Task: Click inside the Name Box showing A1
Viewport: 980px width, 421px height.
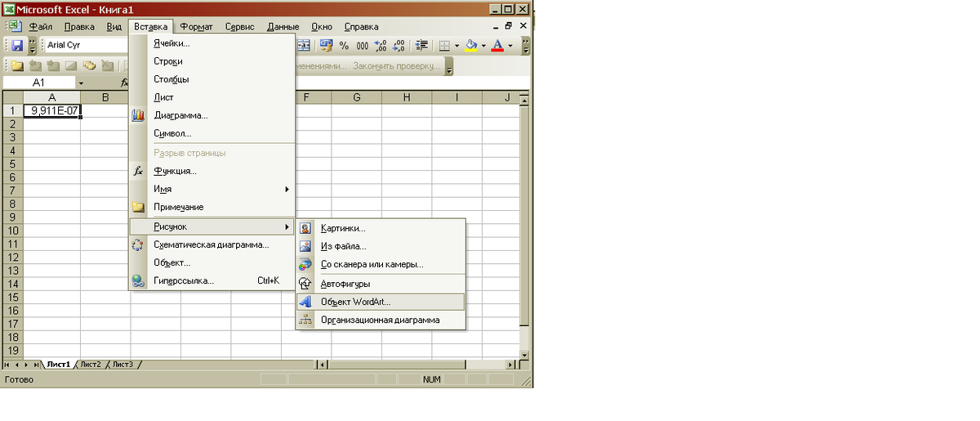Action: (x=39, y=83)
